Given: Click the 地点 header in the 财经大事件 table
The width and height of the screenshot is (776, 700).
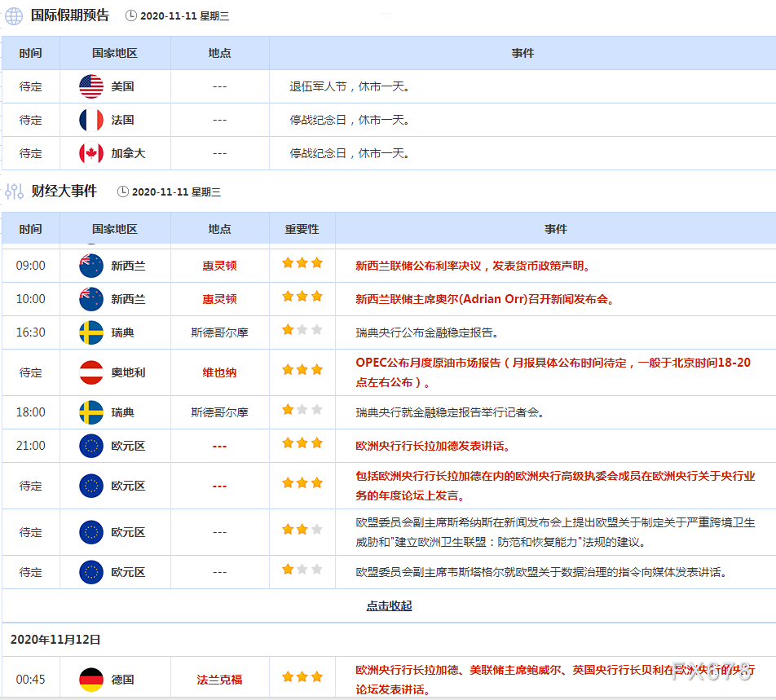Looking at the screenshot, I should coord(220,229).
